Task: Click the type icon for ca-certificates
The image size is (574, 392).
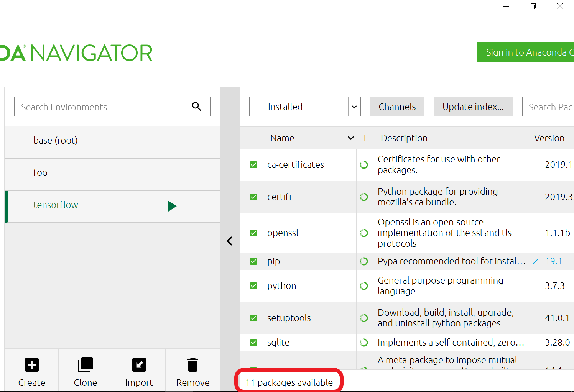Action: coord(364,165)
